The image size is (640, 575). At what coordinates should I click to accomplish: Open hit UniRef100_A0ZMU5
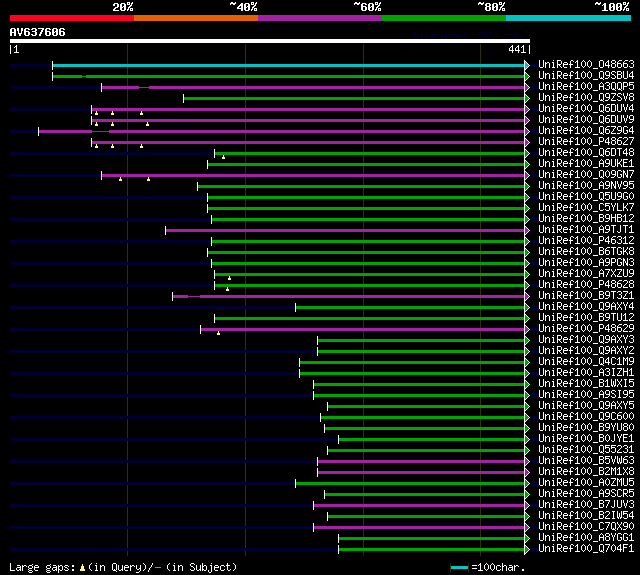coord(586,483)
